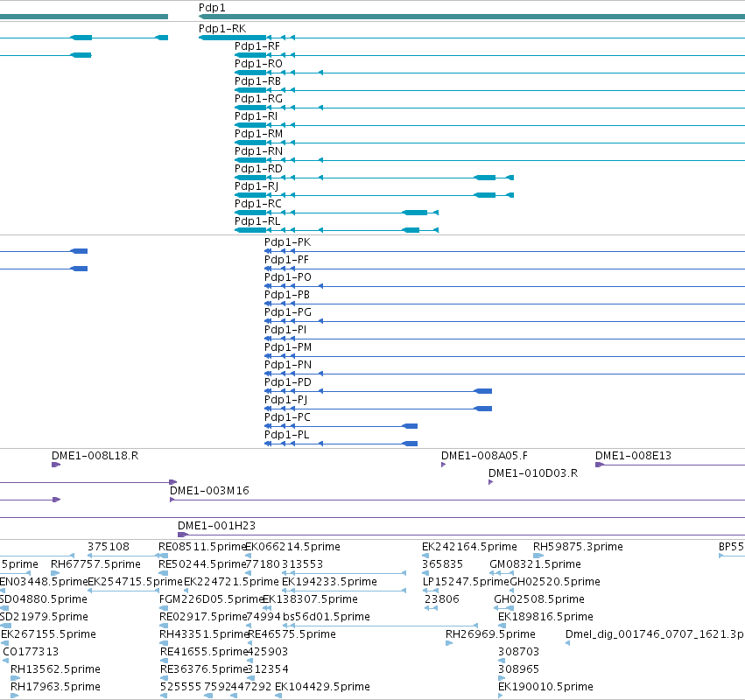The height and width of the screenshot is (700, 745).
Task: Click the RH67757.5prime EST label
Action: point(95,564)
